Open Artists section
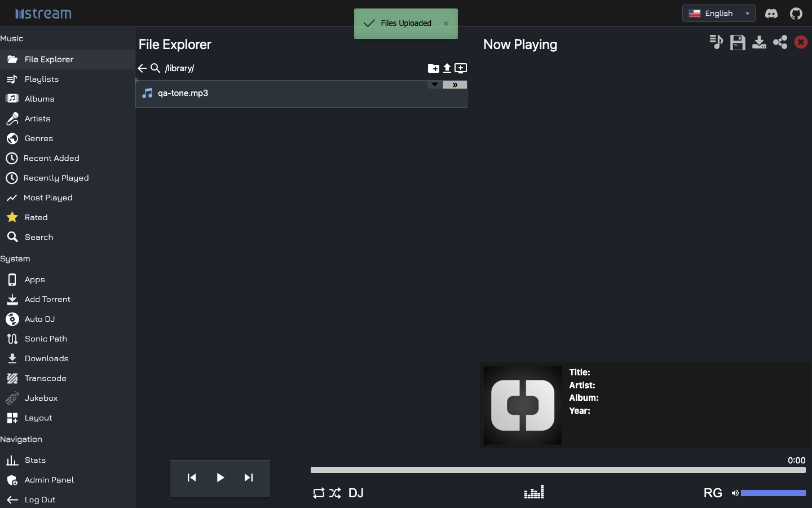The height and width of the screenshot is (508, 812). [x=67, y=119]
